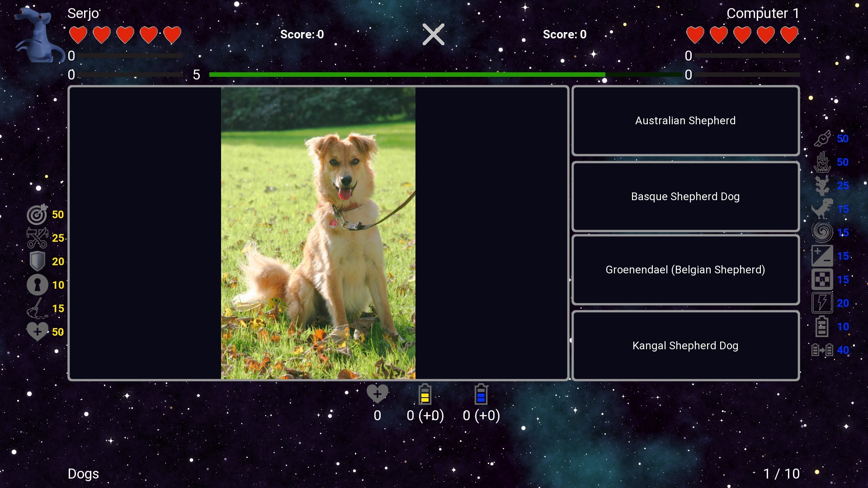This screenshot has height=488, width=868.
Task: Use the keyhole power-up
Action: (x=37, y=285)
